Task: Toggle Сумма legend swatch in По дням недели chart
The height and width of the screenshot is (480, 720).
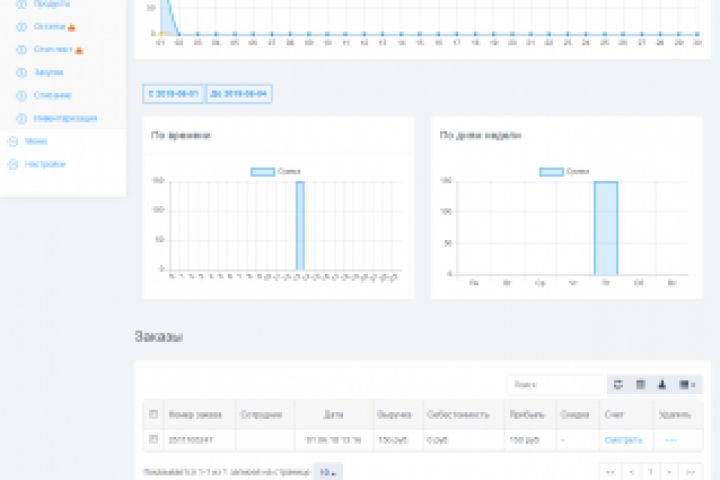Action: (x=551, y=172)
